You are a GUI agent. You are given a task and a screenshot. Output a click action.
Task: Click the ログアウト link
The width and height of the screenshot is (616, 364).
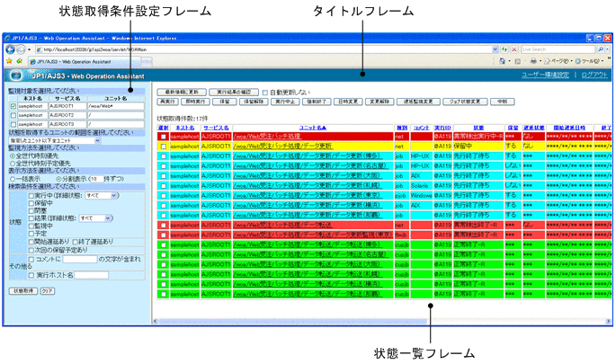click(594, 75)
